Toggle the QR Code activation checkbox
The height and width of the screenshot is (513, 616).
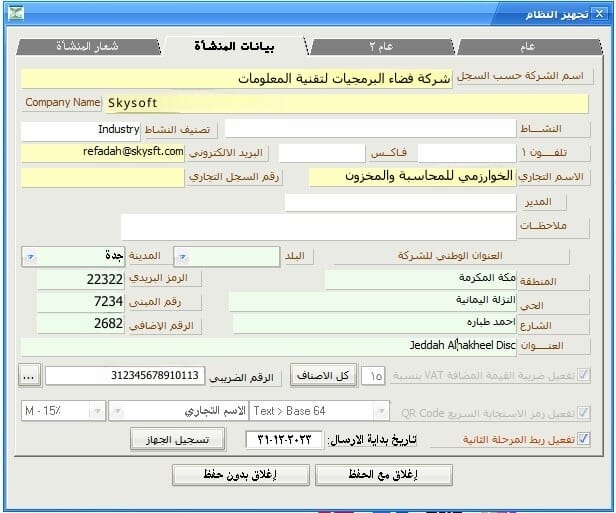tap(583, 412)
